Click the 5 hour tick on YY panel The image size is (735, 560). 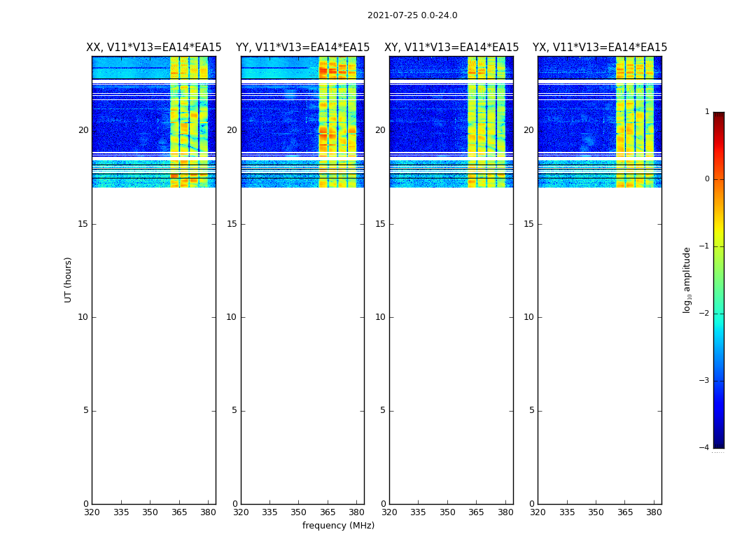point(234,410)
